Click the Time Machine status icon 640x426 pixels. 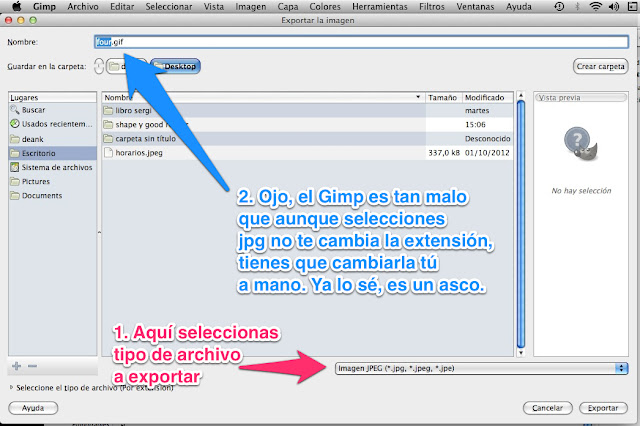[x=559, y=7]
